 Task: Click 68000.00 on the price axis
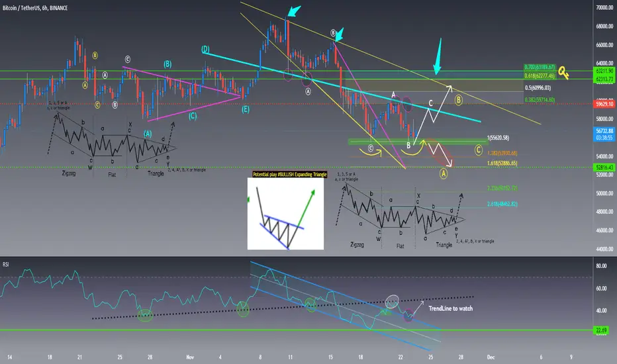604,26
